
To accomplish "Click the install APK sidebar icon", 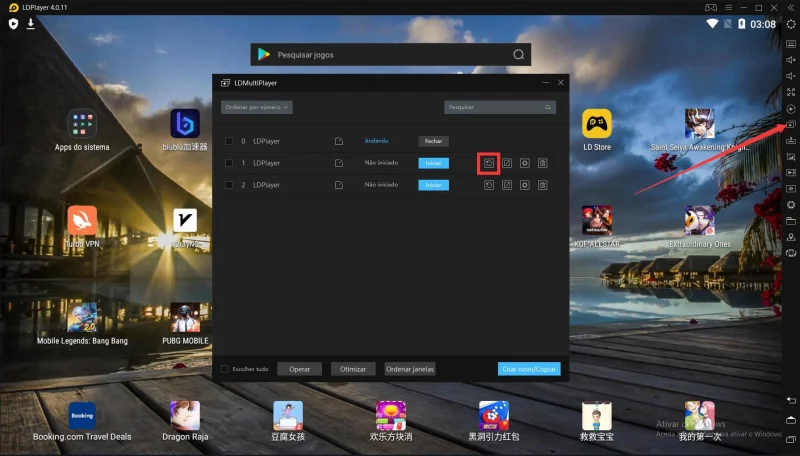I will 791,140.
